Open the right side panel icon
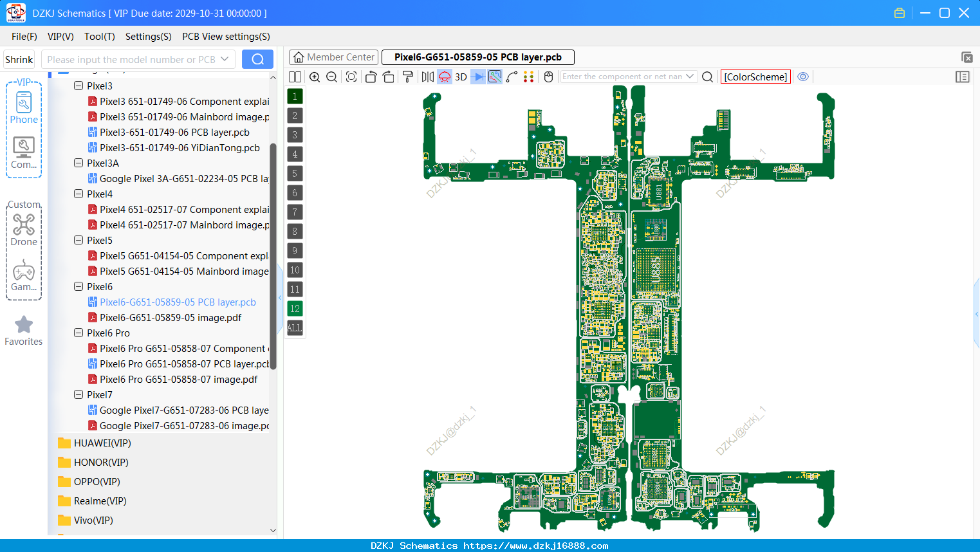 click(x=963, y=77)
